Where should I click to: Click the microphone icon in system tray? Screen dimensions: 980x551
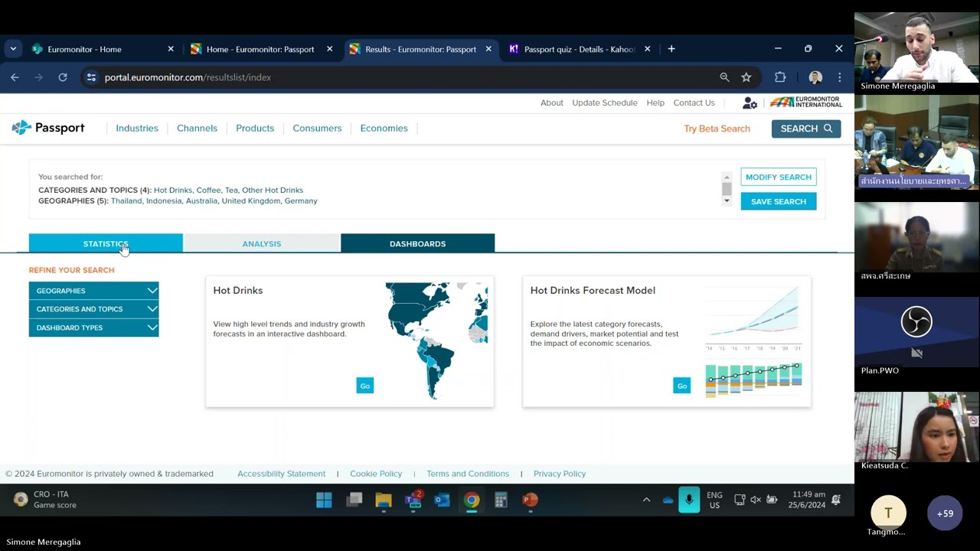(689, 500)
